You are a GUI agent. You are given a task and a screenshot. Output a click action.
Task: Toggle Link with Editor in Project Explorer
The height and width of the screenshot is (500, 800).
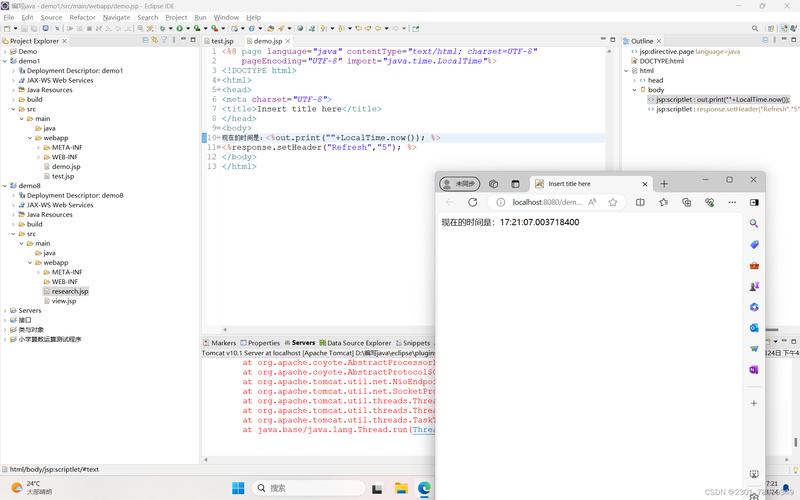(154, 40)
